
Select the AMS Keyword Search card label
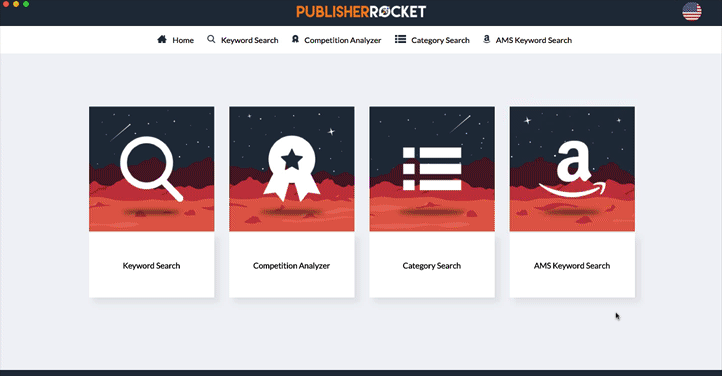(572, 266)
